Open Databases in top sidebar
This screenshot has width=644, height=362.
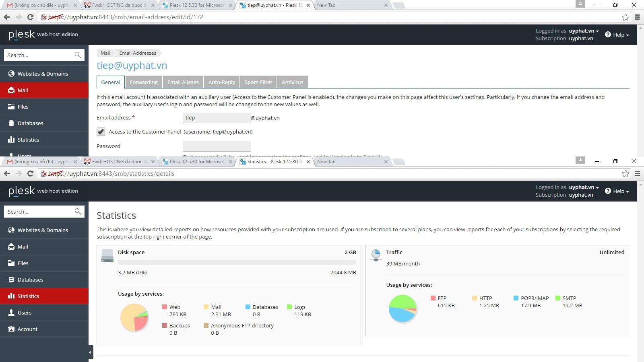44,123
